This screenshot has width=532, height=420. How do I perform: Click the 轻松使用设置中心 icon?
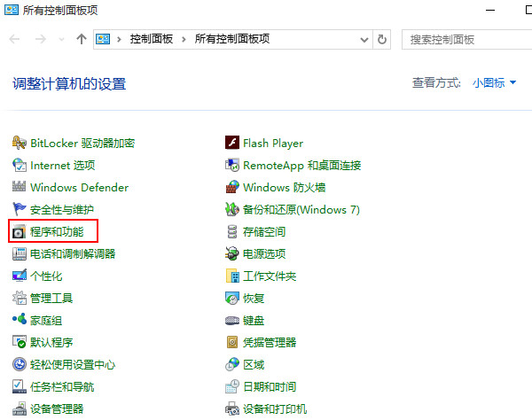click(19, 364)
